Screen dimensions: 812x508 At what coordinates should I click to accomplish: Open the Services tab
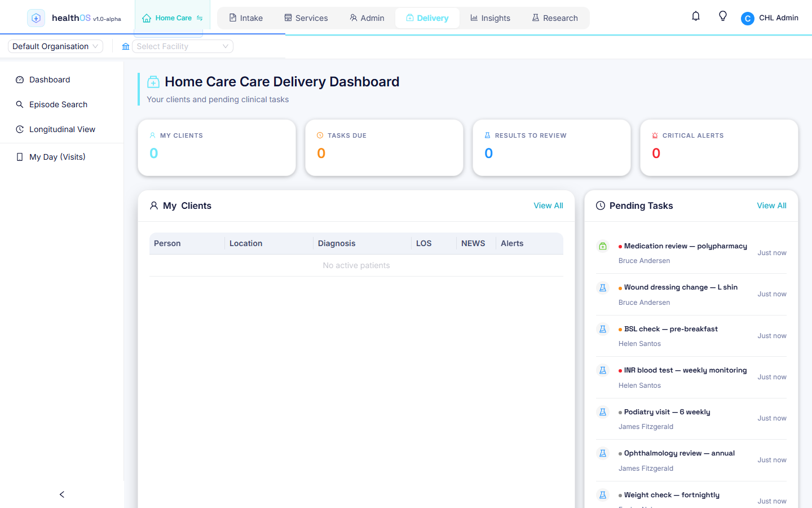coord(306,18)
